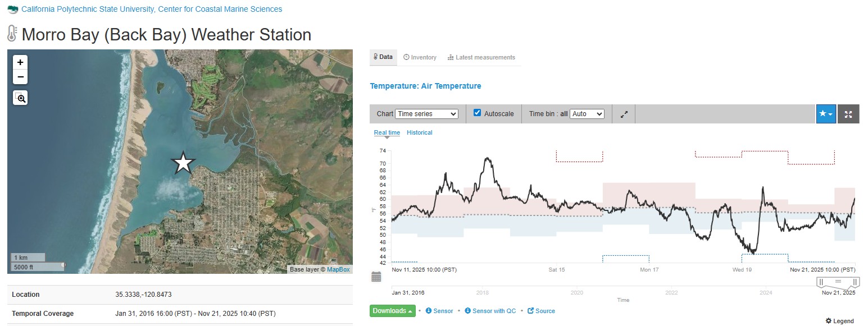The width and height of the screenshot is (868, 326).
Task: Open the Sensor with QC link
Action: tap(490, 311)
